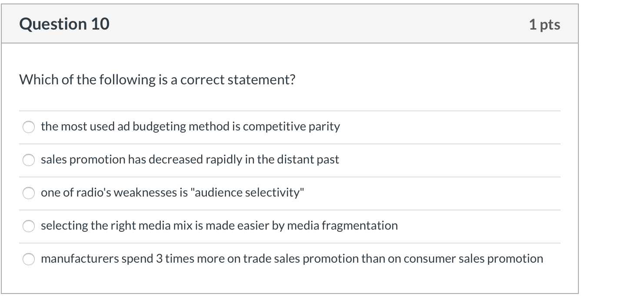Click the answer row about media mix

click(219, 226)
